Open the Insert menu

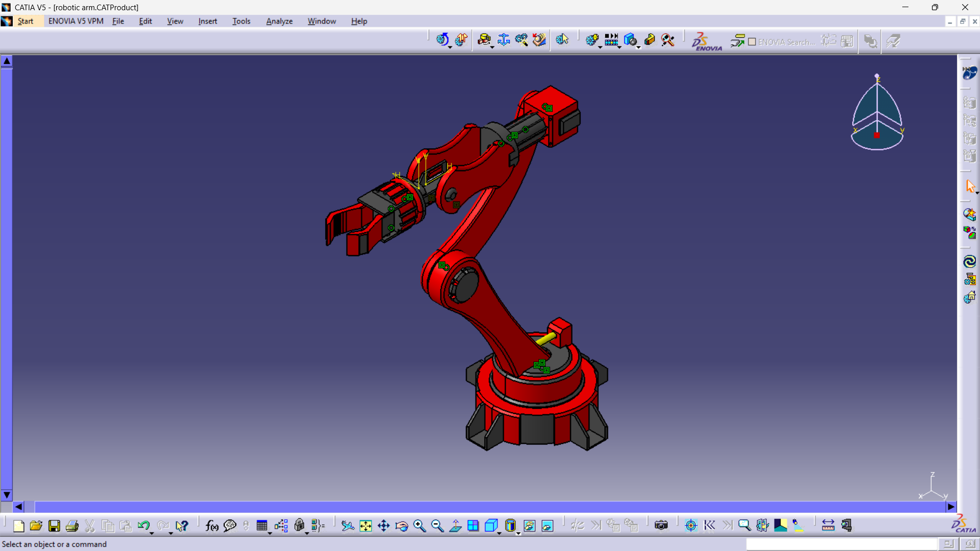coord(208,21)
